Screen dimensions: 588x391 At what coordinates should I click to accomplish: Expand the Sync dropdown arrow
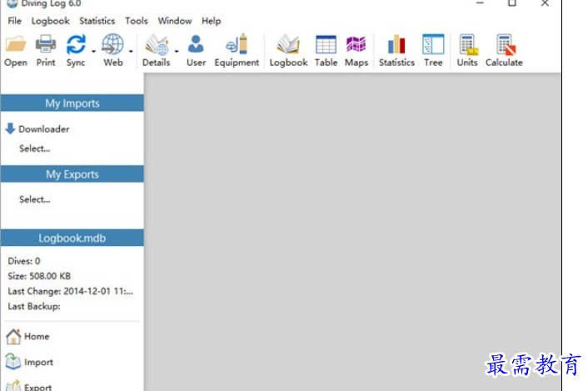pyautogui.click(x=93, y=51)
